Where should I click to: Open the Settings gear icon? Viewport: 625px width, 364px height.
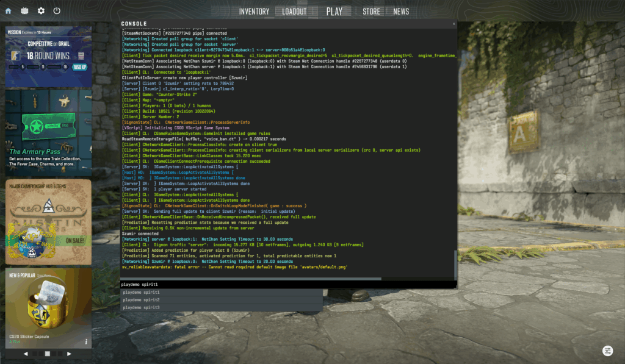coord(41,11)
